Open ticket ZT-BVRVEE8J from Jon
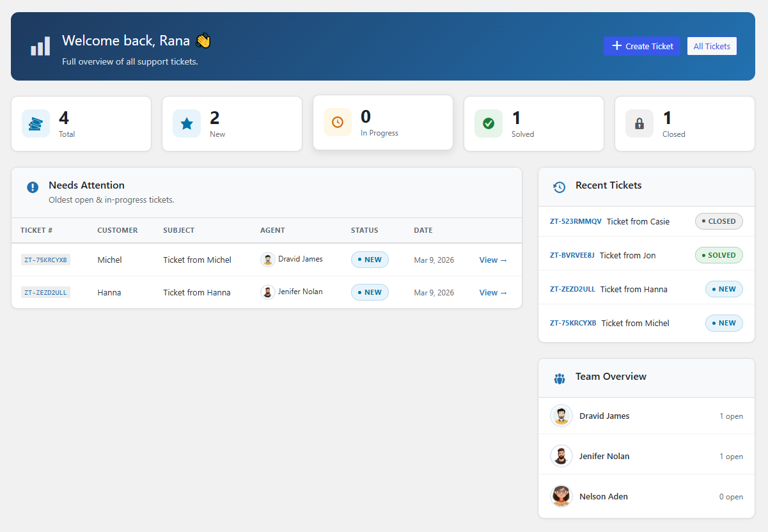 [572, 255]
